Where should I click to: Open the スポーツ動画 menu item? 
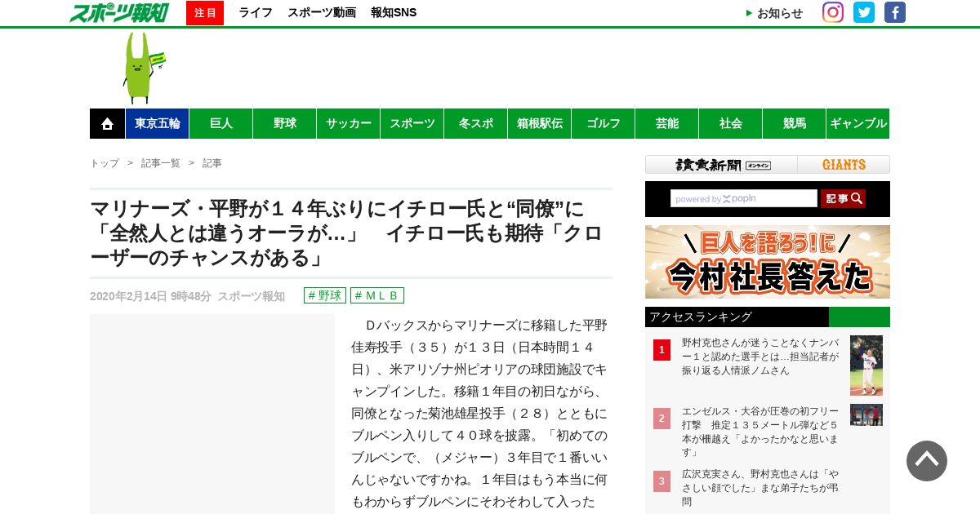coord(322,13)
